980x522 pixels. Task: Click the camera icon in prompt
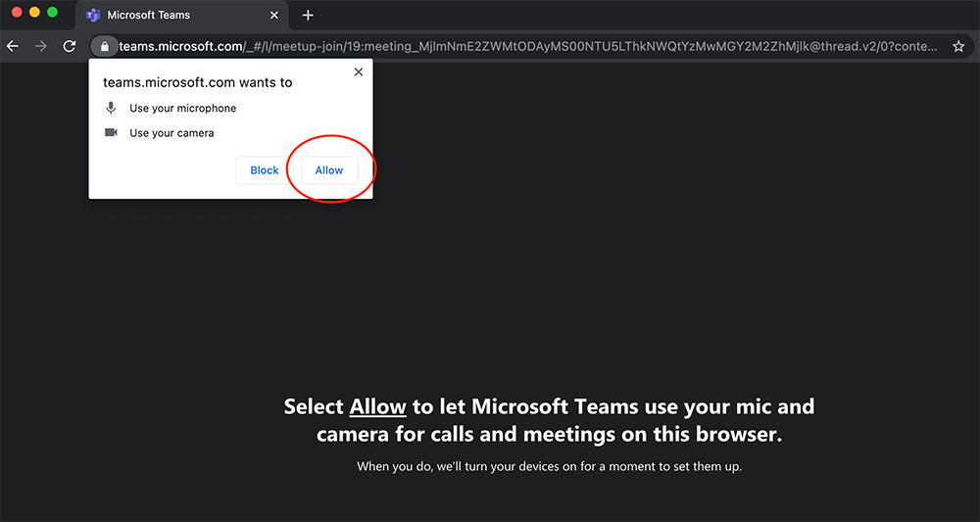pyautogui.click(x=111, y=132)
